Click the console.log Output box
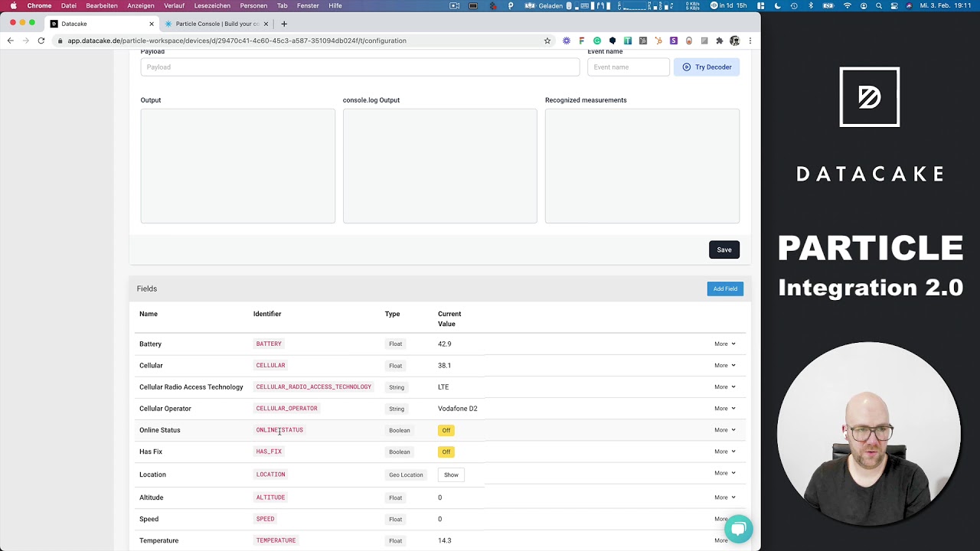 click(x=439, y=166)
